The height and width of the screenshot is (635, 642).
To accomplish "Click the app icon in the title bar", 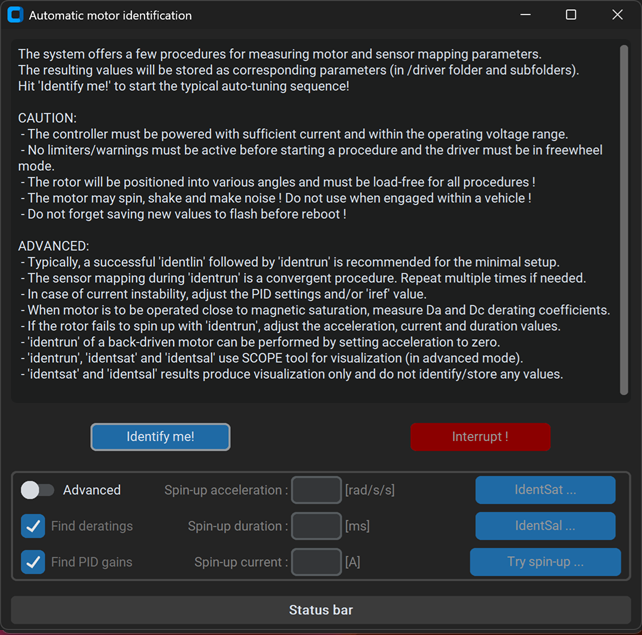I will click(15, 15).
